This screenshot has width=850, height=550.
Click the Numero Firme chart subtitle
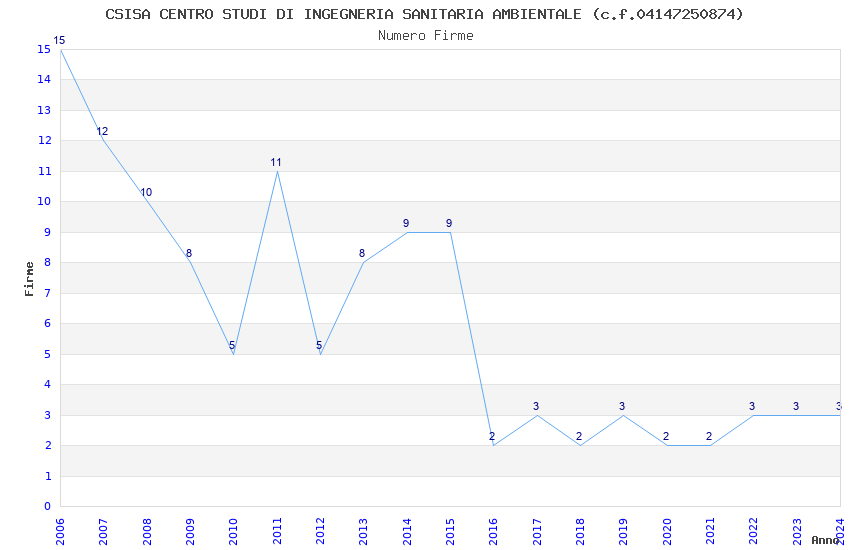click(x=426, y=36)
